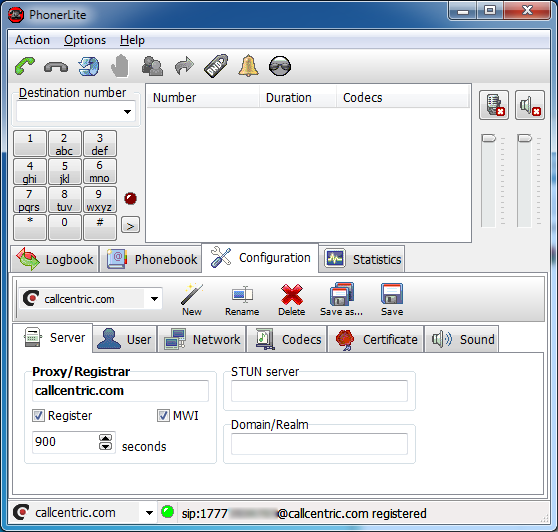558x532 pixels.
Task: Select the Configuration tab
Action: [260, 258]
